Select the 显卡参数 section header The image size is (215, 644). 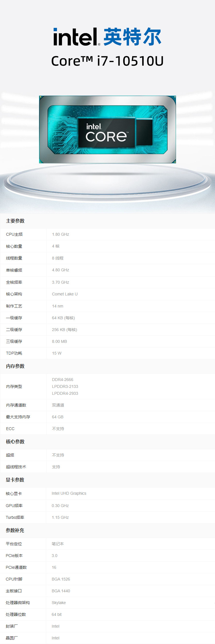[15, 480]
